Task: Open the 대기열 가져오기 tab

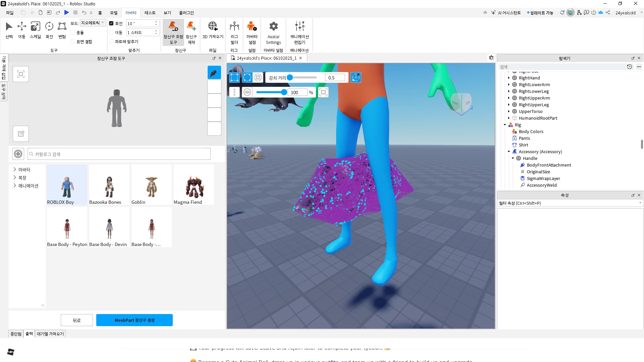Action: pos(50,334)
